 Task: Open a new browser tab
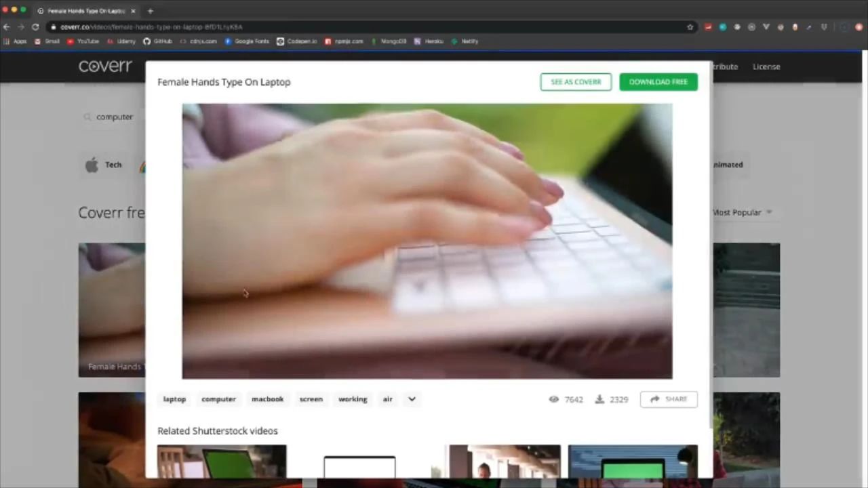[x=150, y=11]
